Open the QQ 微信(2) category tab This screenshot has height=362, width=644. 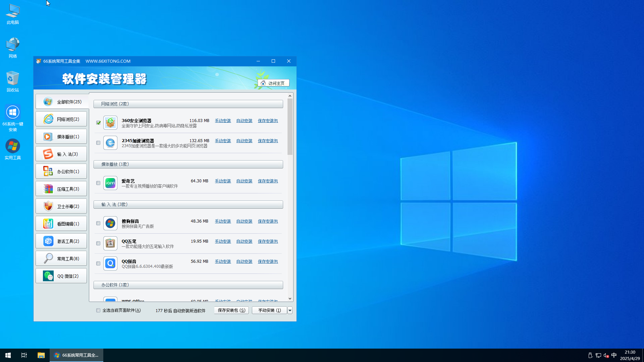coord(61,276)
